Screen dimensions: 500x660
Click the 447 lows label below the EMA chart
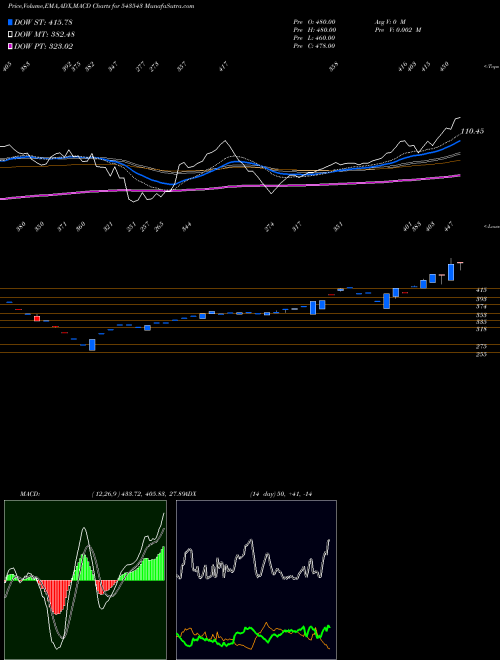click(450, 227)
